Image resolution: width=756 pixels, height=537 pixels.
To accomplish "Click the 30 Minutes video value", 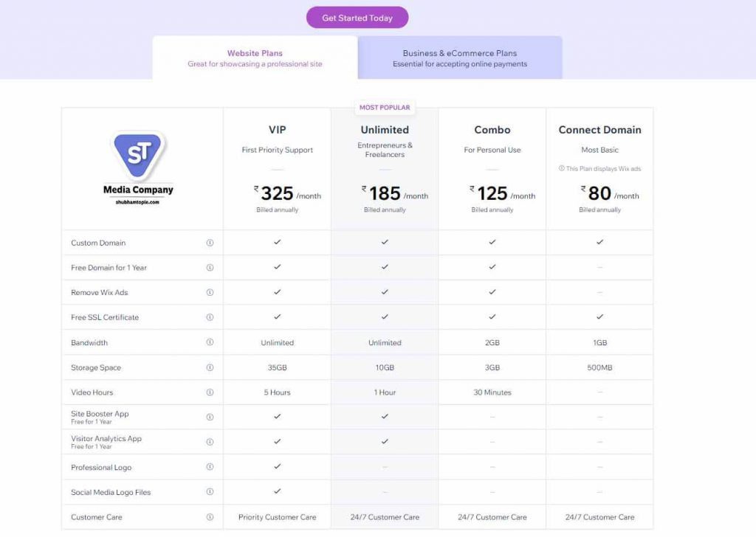I will point(492,392).
